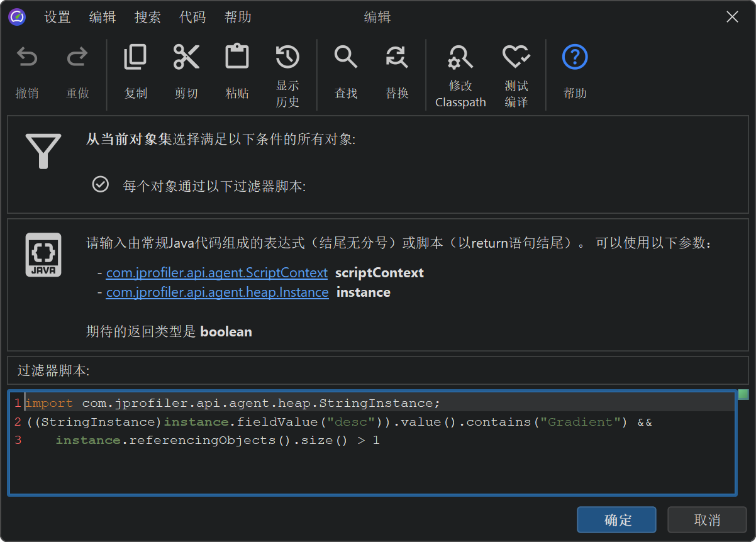Screen dimensions: 756x542
Task: Click the Undo (撤销) toolbar icon
Action: pos(27,58)
